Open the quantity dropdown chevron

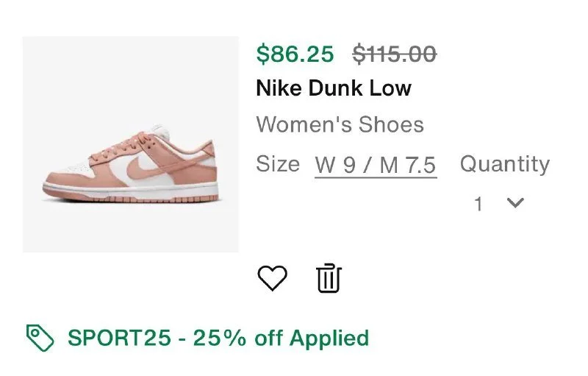(x=515, y=202)
